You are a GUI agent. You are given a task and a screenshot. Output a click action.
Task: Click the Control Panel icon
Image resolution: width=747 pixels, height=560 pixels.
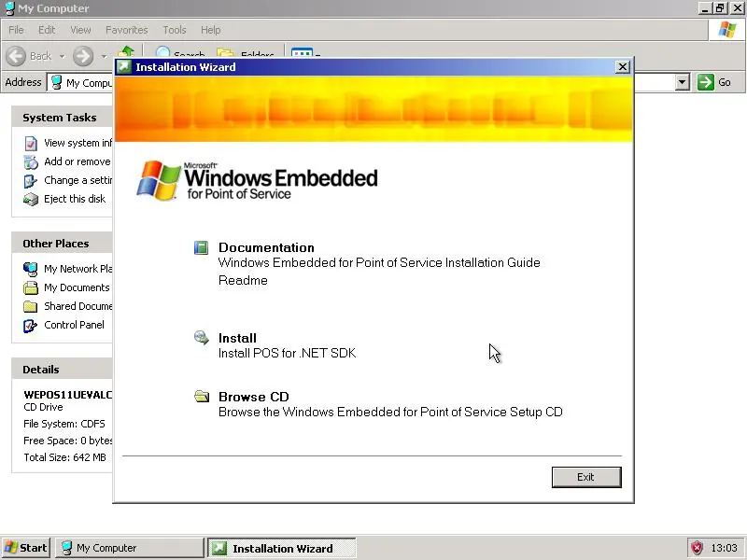[x=30, y=326]
